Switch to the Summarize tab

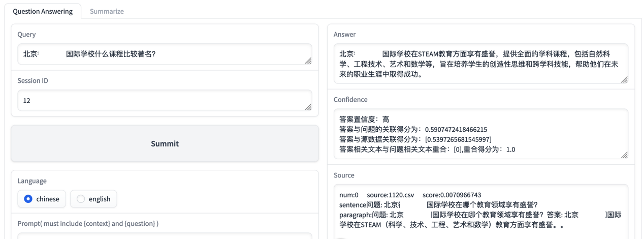107,11
